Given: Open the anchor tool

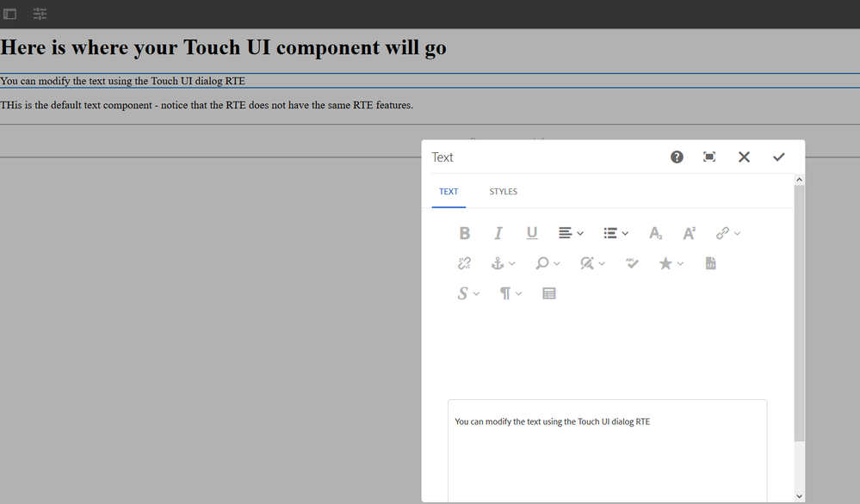Looking at the screenshot, I should coord(503,263).
